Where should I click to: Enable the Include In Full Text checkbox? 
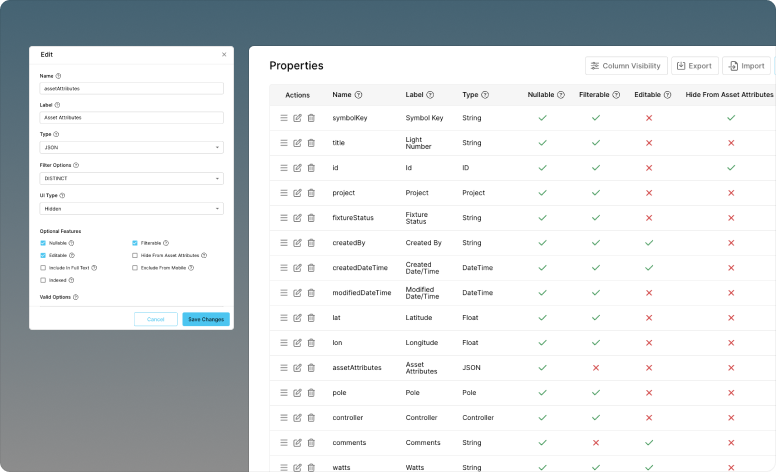click(x=42, y=268)
